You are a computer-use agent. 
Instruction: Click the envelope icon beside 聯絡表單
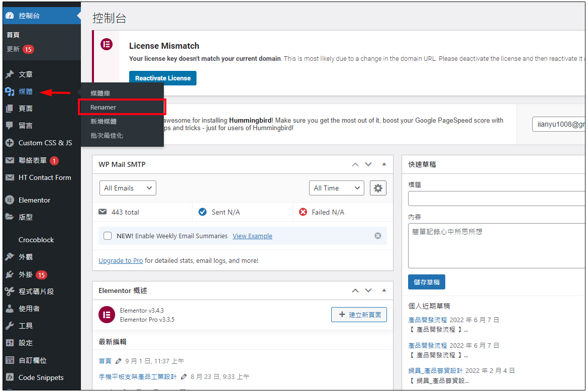tap(10, 160)
